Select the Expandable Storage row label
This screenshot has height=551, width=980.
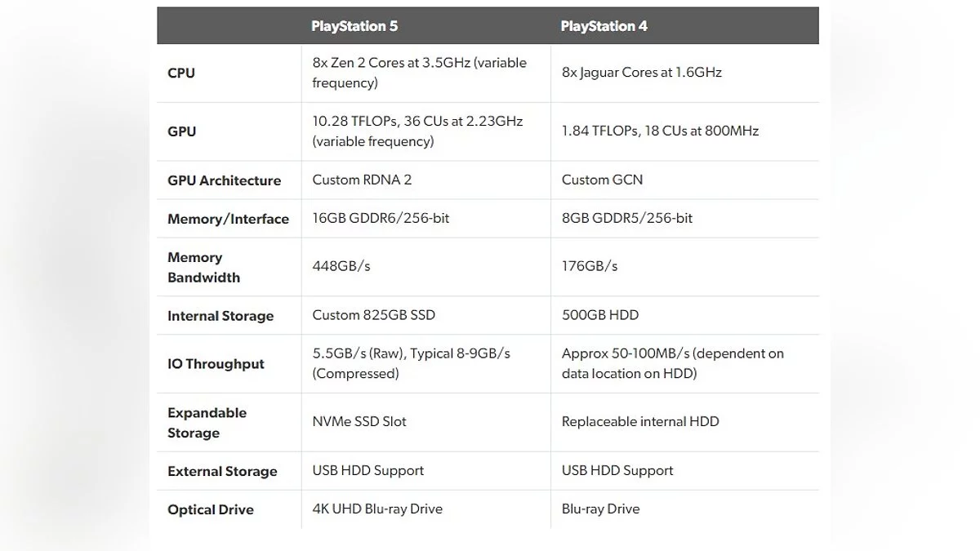tap(207, 423)
